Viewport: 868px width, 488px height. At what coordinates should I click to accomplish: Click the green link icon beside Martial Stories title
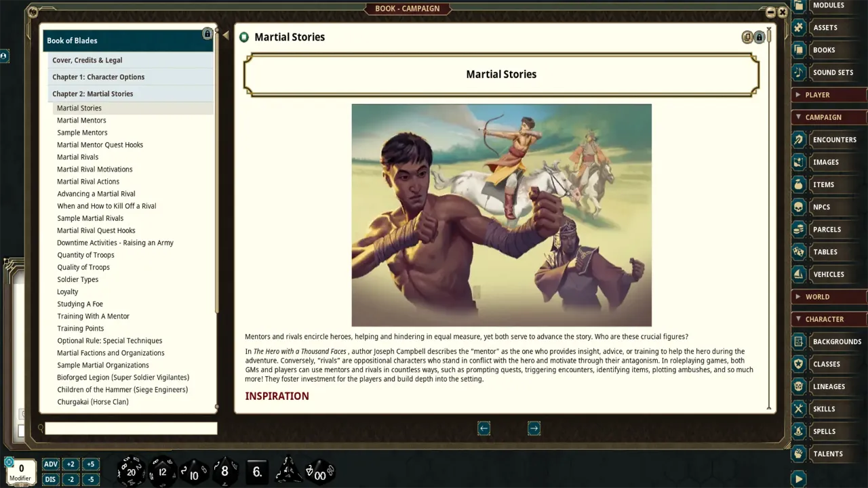[244, 37]
